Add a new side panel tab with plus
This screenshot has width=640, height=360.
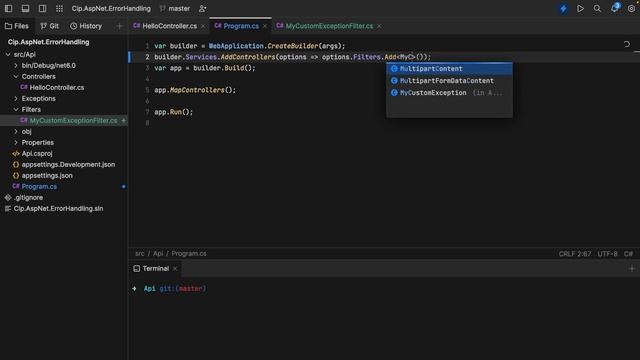[119, 26]
